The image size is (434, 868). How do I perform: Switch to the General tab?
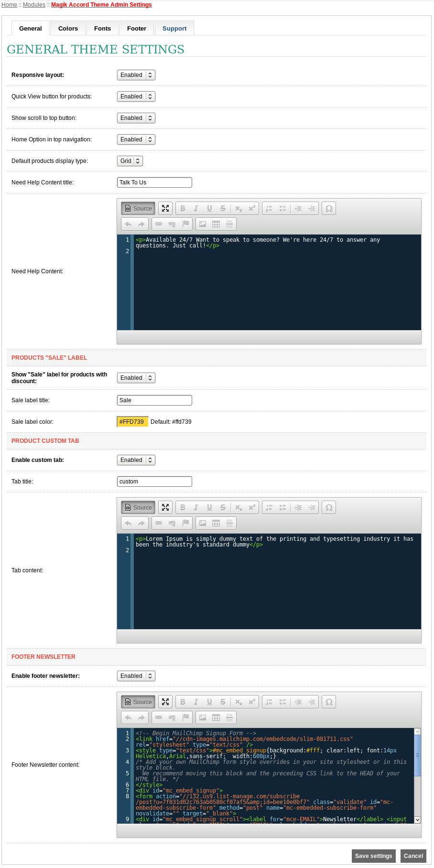point(31,28)
